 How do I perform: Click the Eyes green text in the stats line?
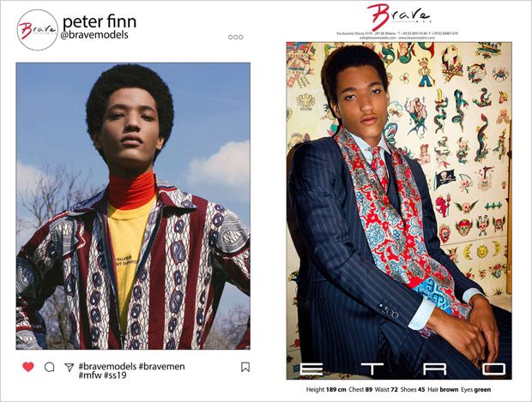[475, 389]
